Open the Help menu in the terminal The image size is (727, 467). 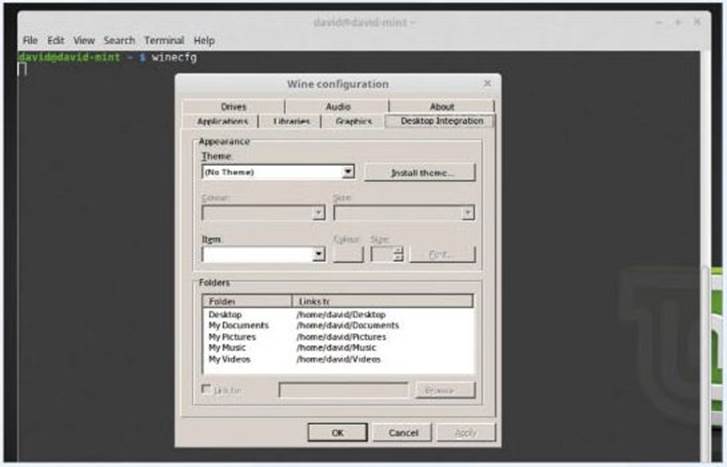point(204,40)
